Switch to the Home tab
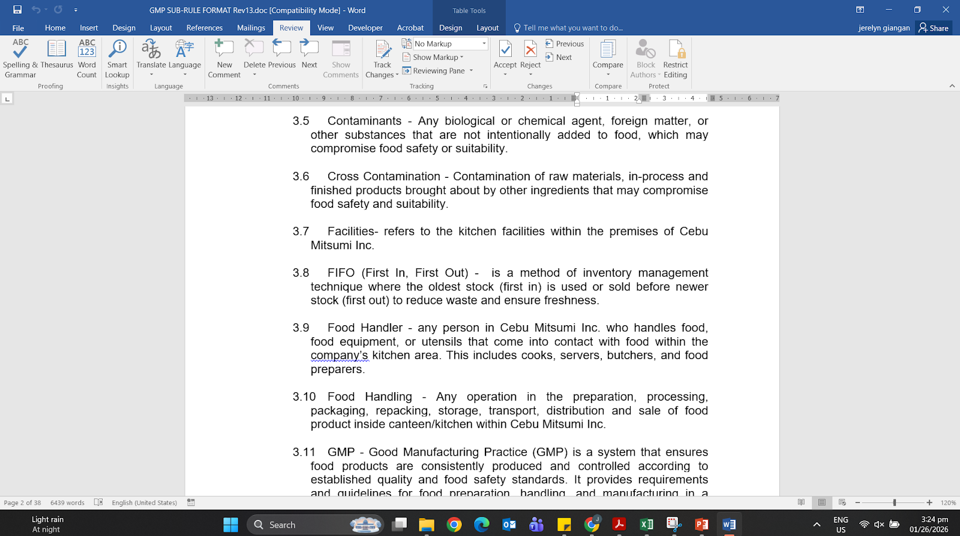 tap(54, 28)
